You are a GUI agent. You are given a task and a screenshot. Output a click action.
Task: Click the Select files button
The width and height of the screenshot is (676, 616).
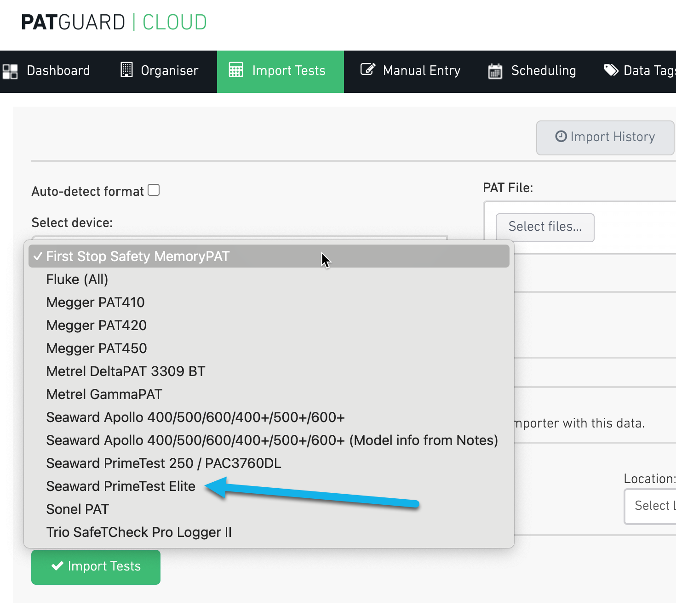(x=545, y=227)
